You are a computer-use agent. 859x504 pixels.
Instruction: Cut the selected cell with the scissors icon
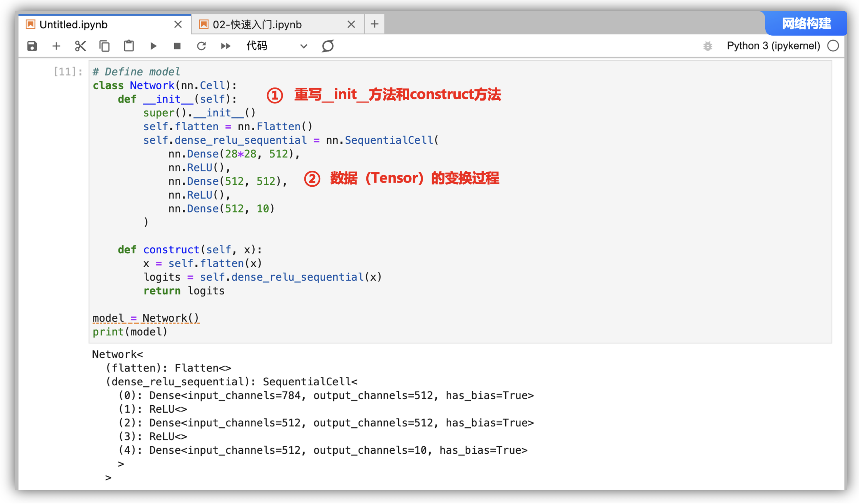pos(80,46)
